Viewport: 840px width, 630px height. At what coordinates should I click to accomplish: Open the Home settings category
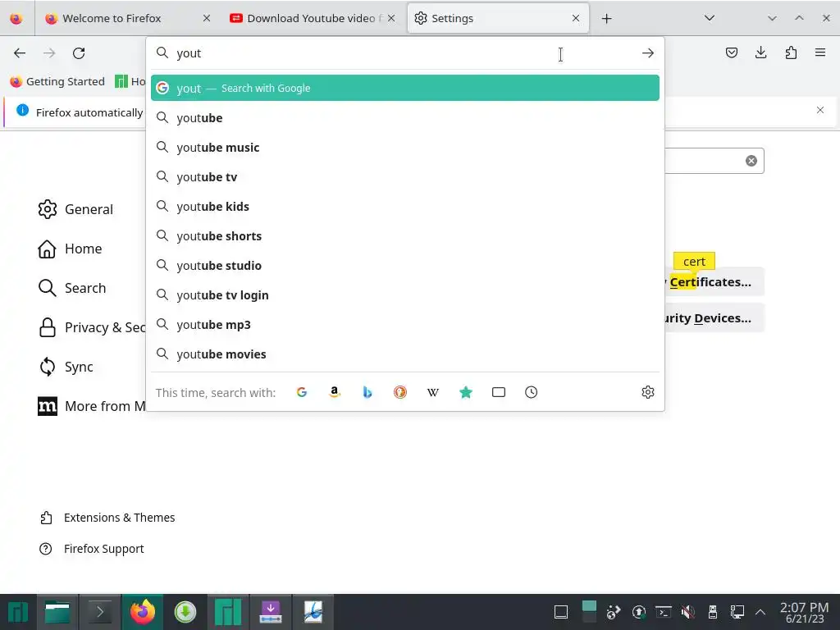(70, 249)
